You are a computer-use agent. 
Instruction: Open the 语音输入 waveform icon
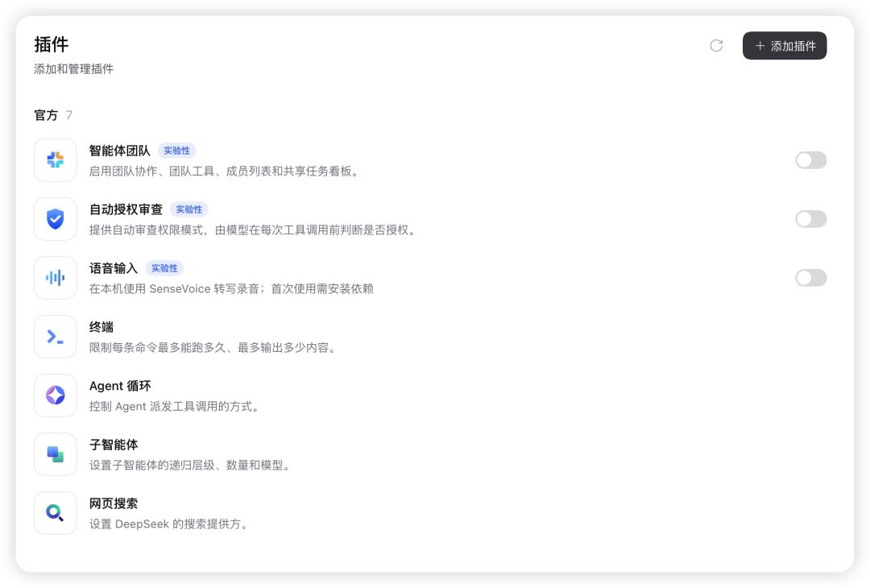(55, 278)
